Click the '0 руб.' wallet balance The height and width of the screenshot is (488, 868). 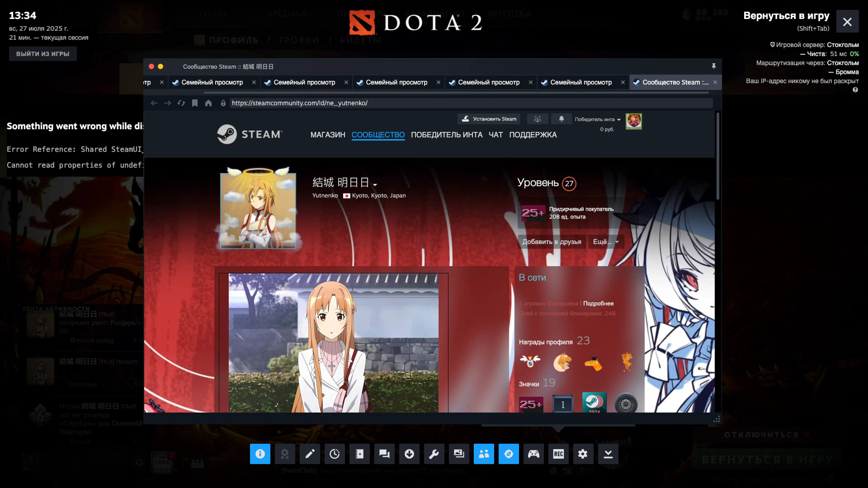coord(607,129)
